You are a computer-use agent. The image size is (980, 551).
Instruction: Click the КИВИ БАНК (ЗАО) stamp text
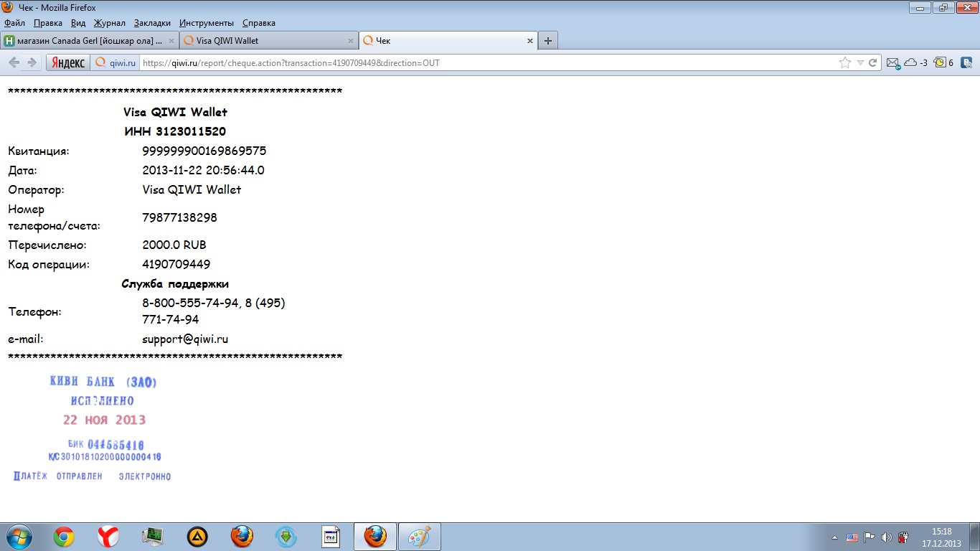[103, 382]
